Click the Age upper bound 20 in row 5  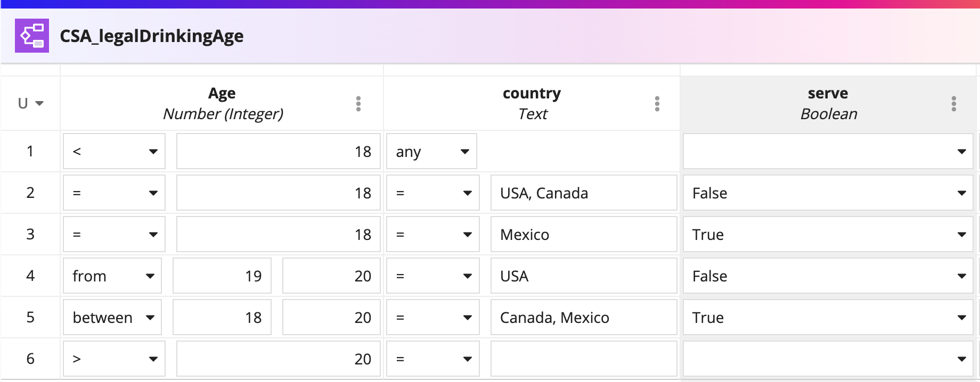click(x=331, y=318)
